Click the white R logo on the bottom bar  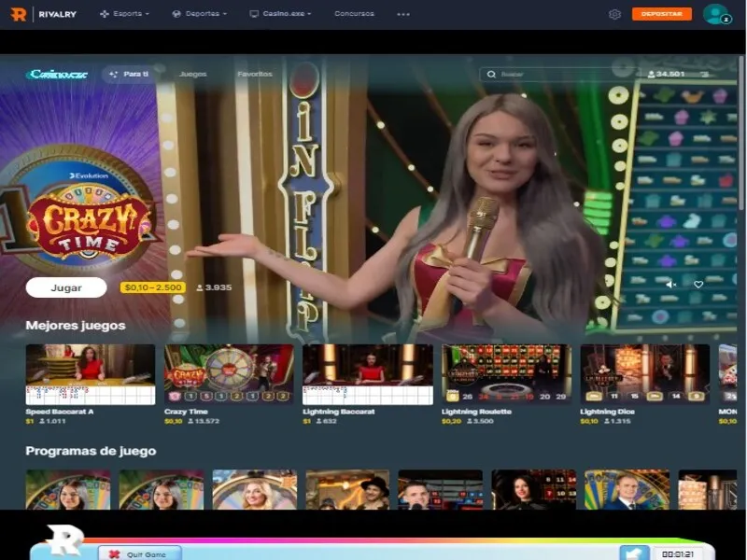[x=65, y=539]
